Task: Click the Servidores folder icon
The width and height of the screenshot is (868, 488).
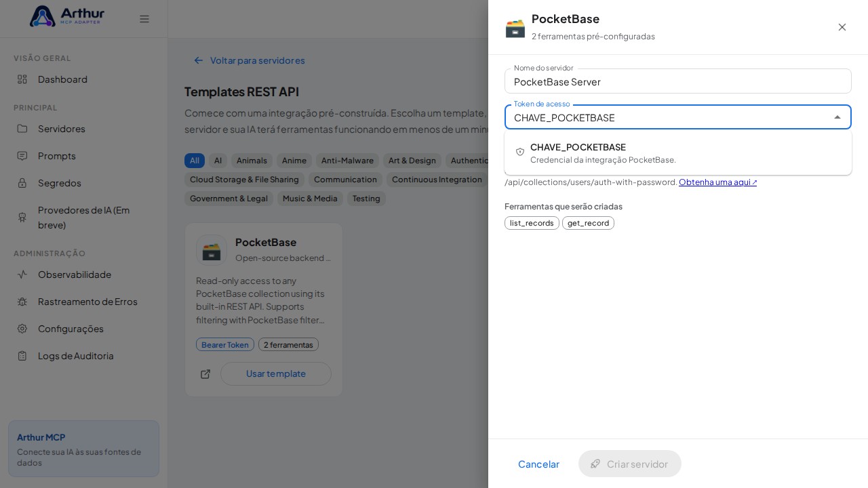Action: coord(22,129)
